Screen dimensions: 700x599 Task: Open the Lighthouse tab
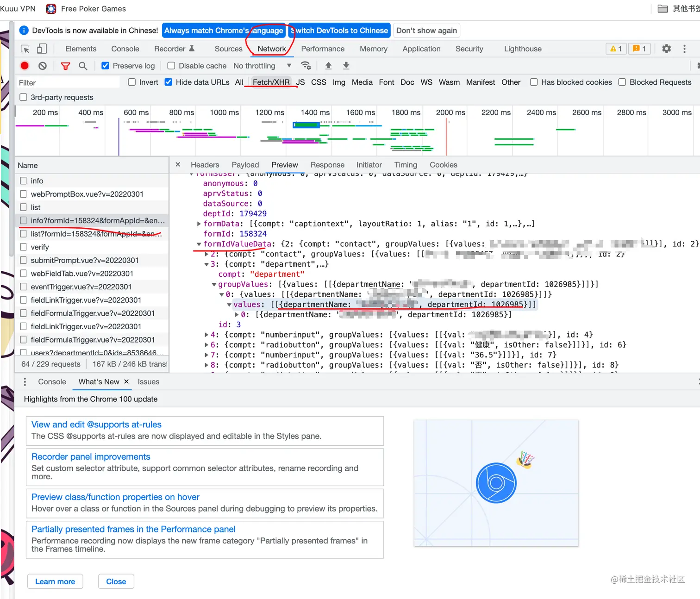pyautogui.click(x=523, y=49)
